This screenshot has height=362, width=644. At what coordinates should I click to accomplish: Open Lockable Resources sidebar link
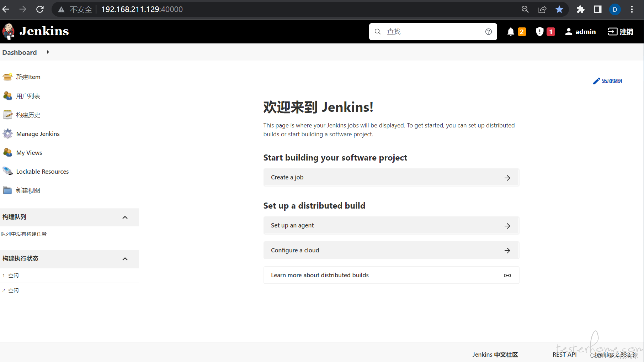tap(43, 172)
